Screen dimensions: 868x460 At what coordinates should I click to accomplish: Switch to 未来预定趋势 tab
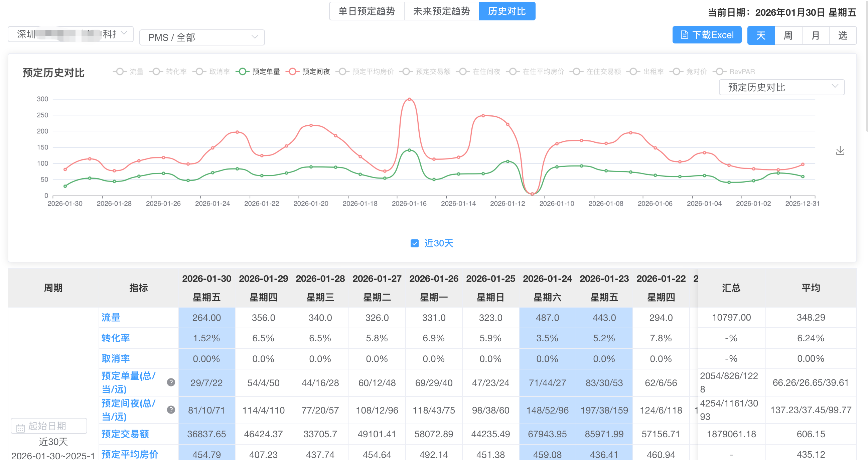441,11
